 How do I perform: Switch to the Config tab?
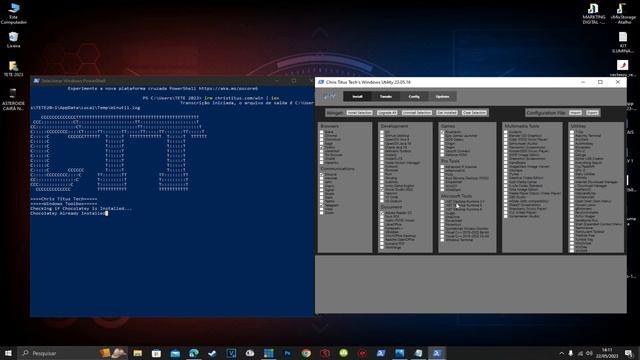click(414, 97)
